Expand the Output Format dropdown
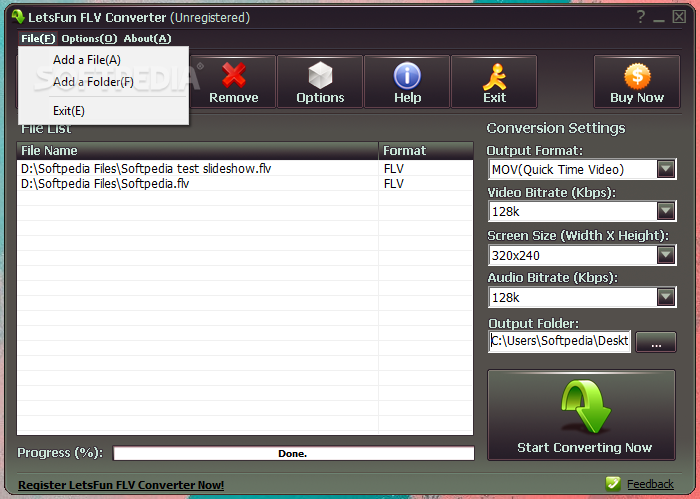700x499 pixels. click(x=666, y=169)
